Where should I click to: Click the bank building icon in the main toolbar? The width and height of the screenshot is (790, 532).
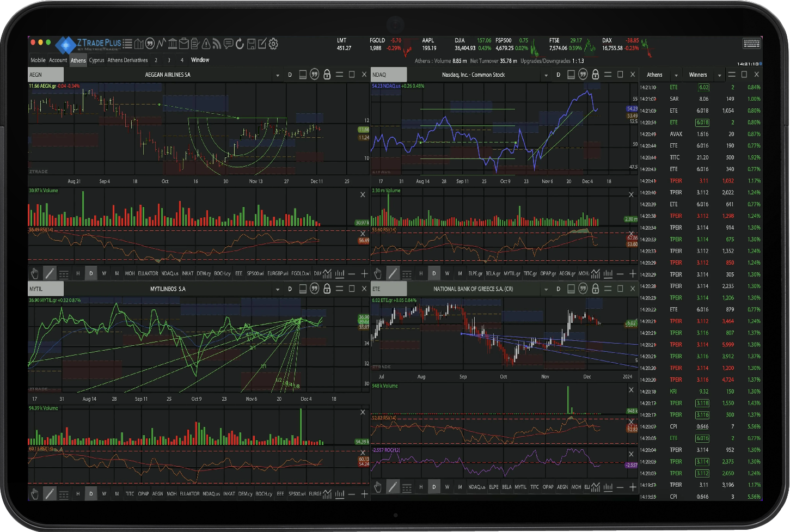tap(173, 44)
